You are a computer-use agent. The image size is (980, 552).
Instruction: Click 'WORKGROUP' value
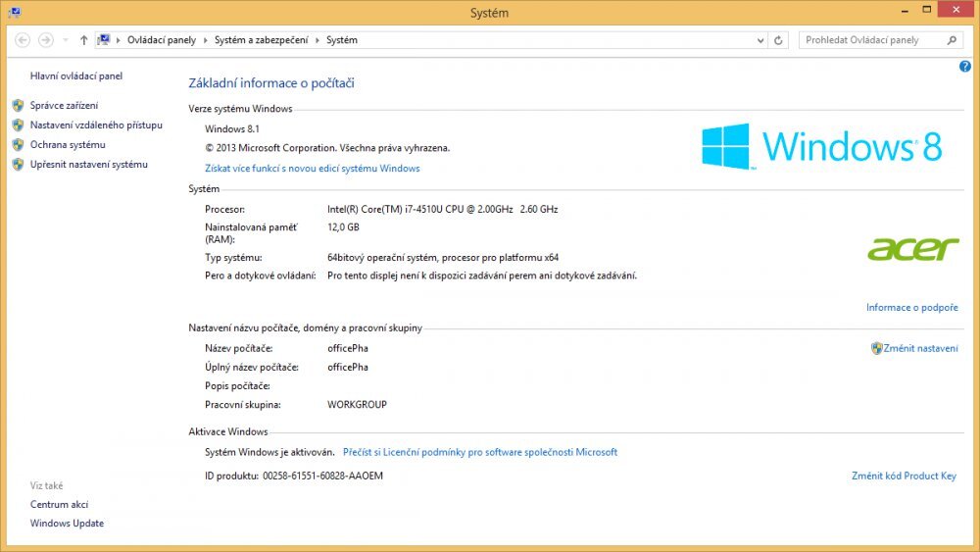pyautogui.click(x=357, y=405)
